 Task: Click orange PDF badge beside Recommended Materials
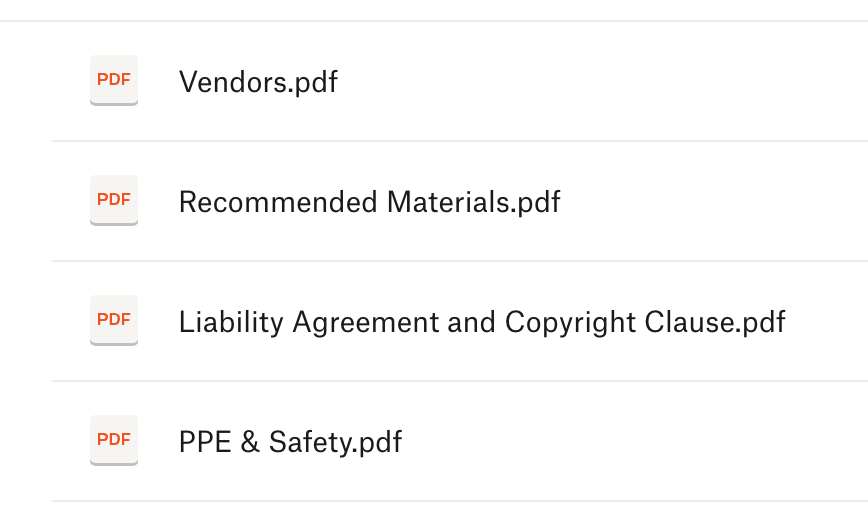[x=114, y=200]
